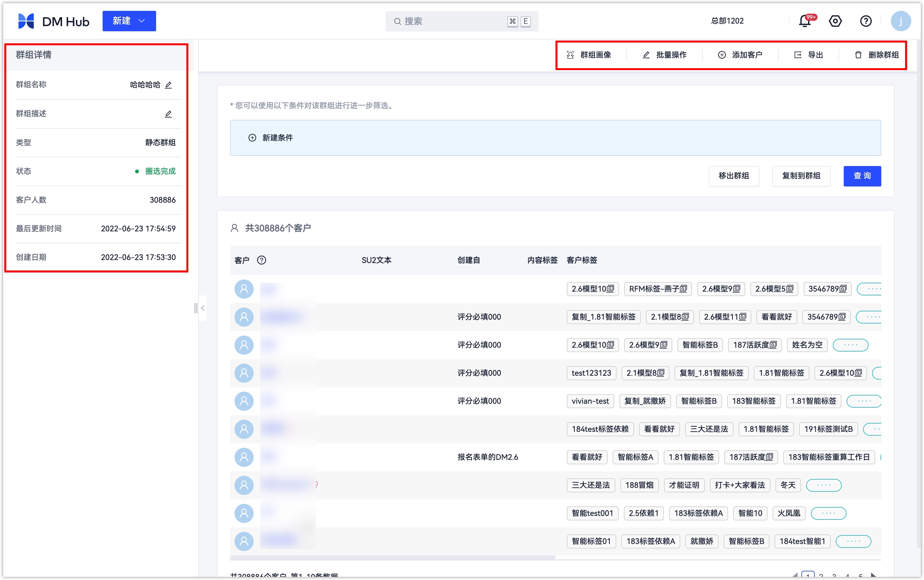Click avatar of 报名表单的DM2.6 row
The image size is (924, 580).
tap(244, 457)
